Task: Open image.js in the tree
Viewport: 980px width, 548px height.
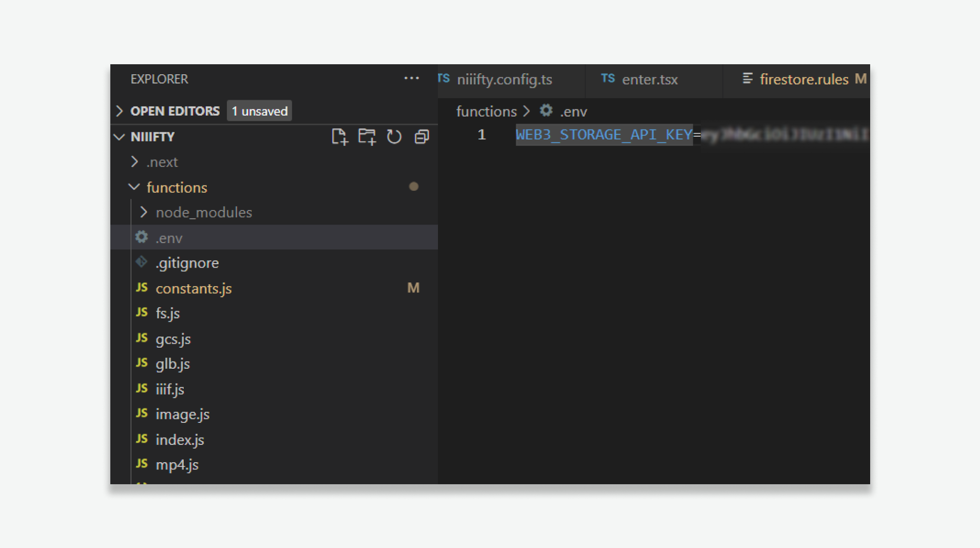Action: pos(274,414)
